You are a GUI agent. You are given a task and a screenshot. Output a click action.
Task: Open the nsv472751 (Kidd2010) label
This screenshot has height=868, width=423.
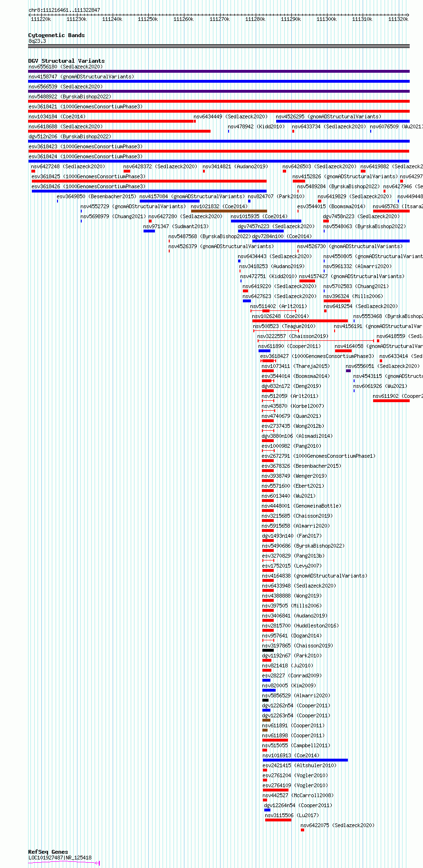pos(269,276)
